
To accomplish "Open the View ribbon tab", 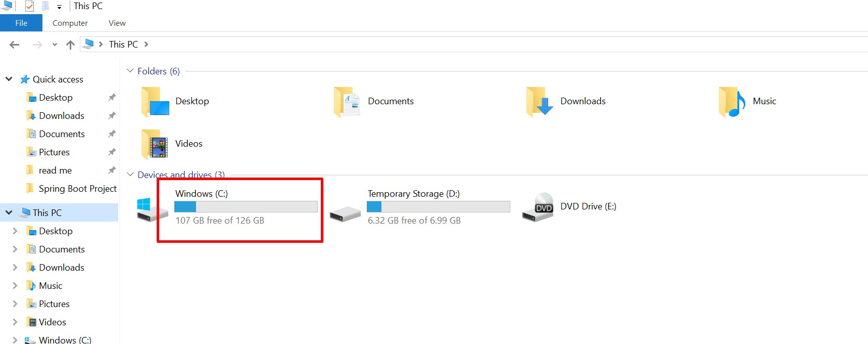I will pyautogui.click(x=117, y=23).
